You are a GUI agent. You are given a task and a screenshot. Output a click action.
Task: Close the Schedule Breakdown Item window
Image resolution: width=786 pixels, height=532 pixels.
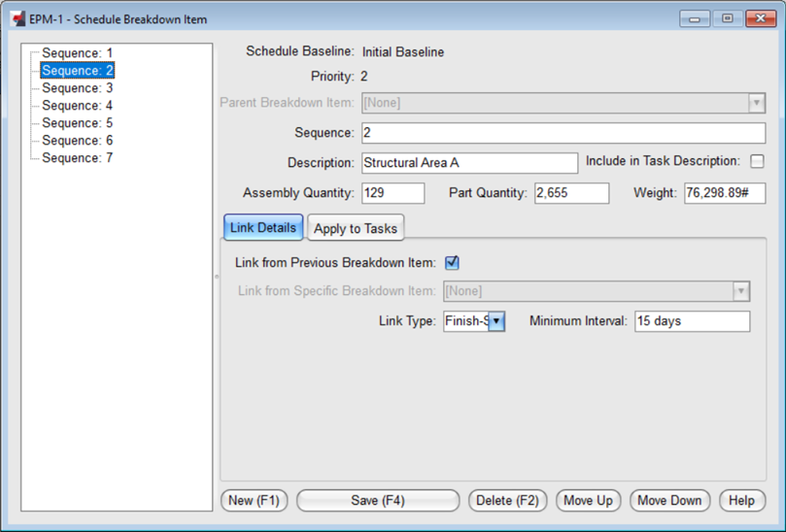click(x=761, y=19)
